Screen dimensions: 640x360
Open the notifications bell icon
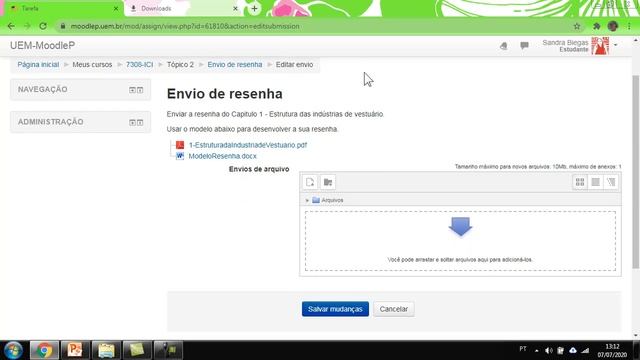click(x=504, y=46)
